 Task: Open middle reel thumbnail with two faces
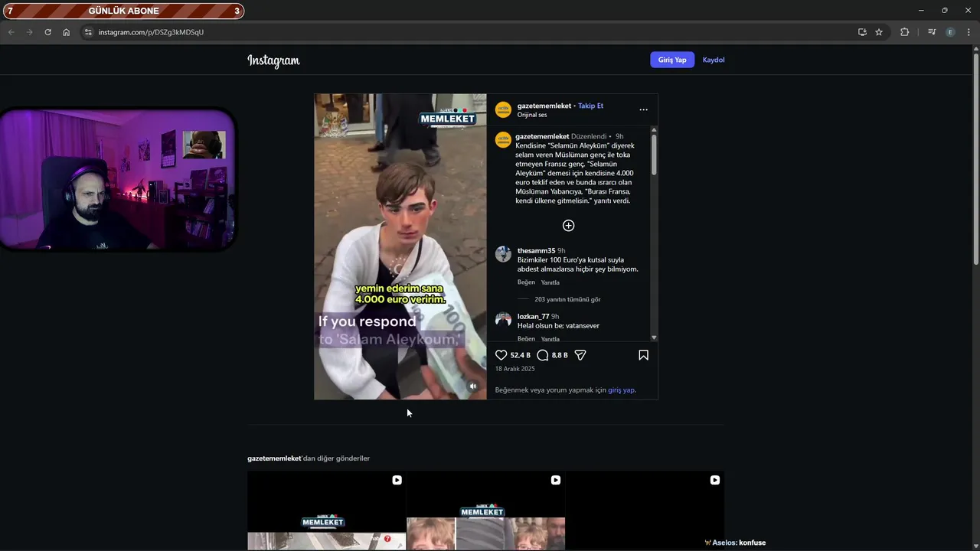pos(485,510)
